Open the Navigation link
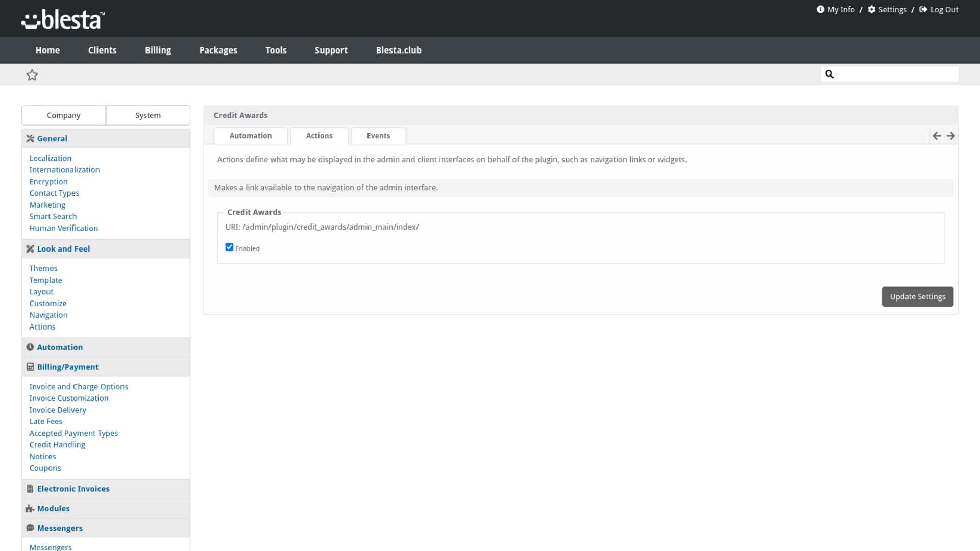The image size is (980, 551). pyautogui.click(x=48, y=315)
